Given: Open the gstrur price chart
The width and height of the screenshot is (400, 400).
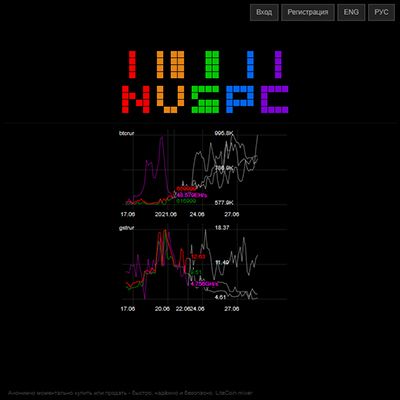Looking at the screenshot, I should point(203,268).
